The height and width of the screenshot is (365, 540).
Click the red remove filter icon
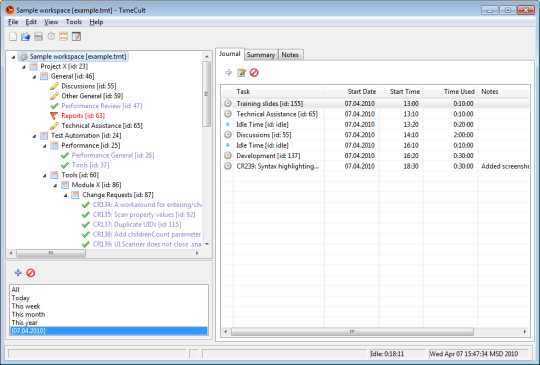[31, 273]
